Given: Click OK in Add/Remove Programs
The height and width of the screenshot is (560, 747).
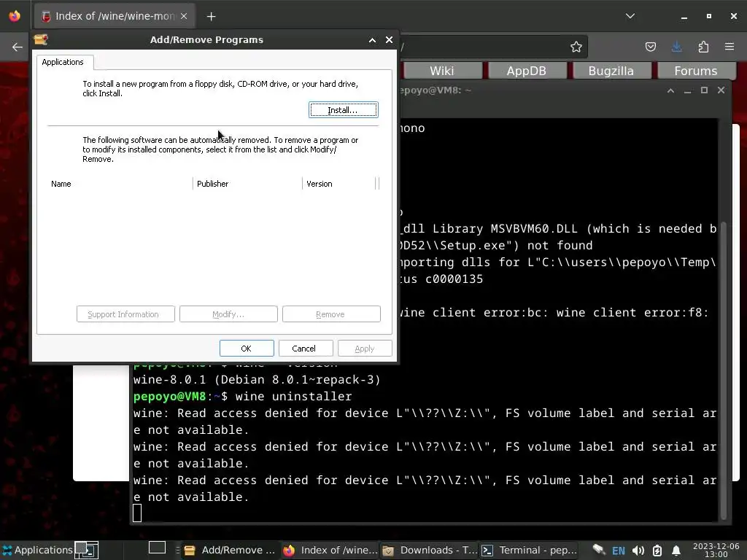Looking at the screenshot, I should (247, 349).
